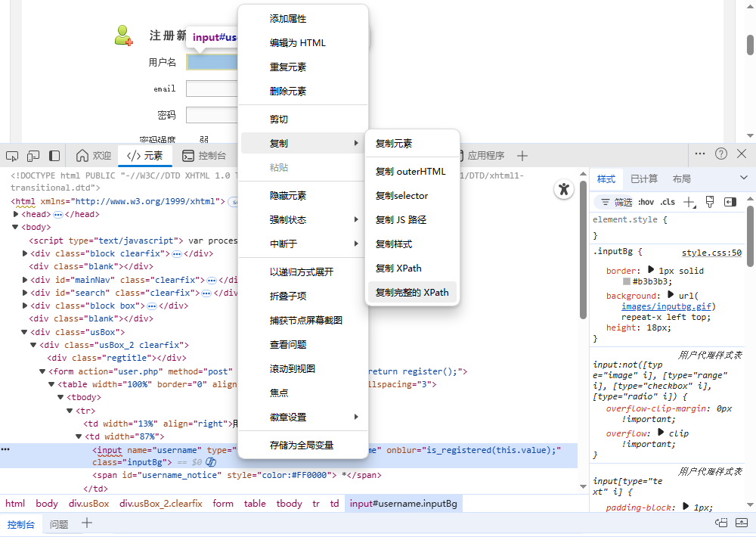
Task: Add a new style rule plus icon
Action: point(689,202)
